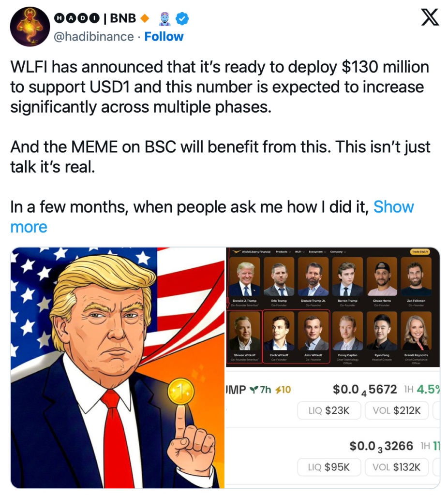Expand the Products dropdown in the WLFI navbar
The image size is (448, 495).
pos(283,252)
